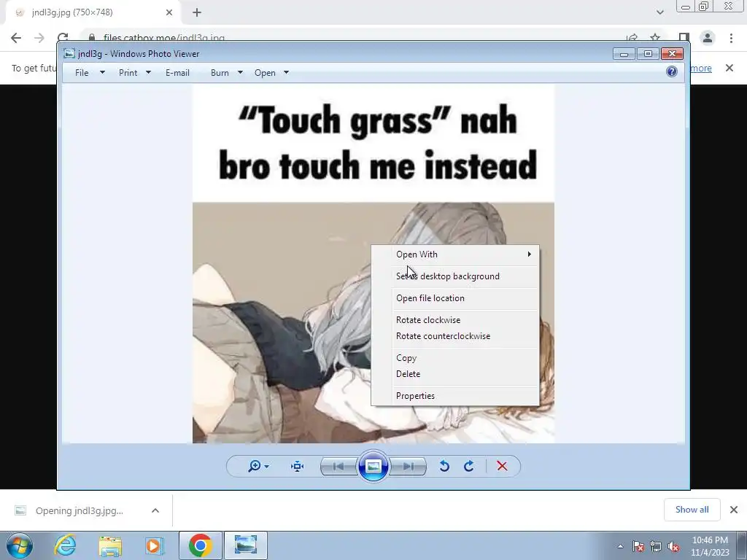The height and width of the screenshot is (560, 747).
Task: Go to the previous photo
Action: pyautogui.click(x=338, y=466)
